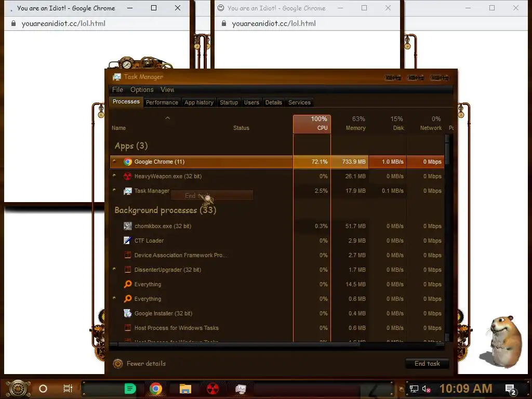The image size is (532, 399).
Task: Click the Fewer details gear icon
Action: tap(118, 363)
